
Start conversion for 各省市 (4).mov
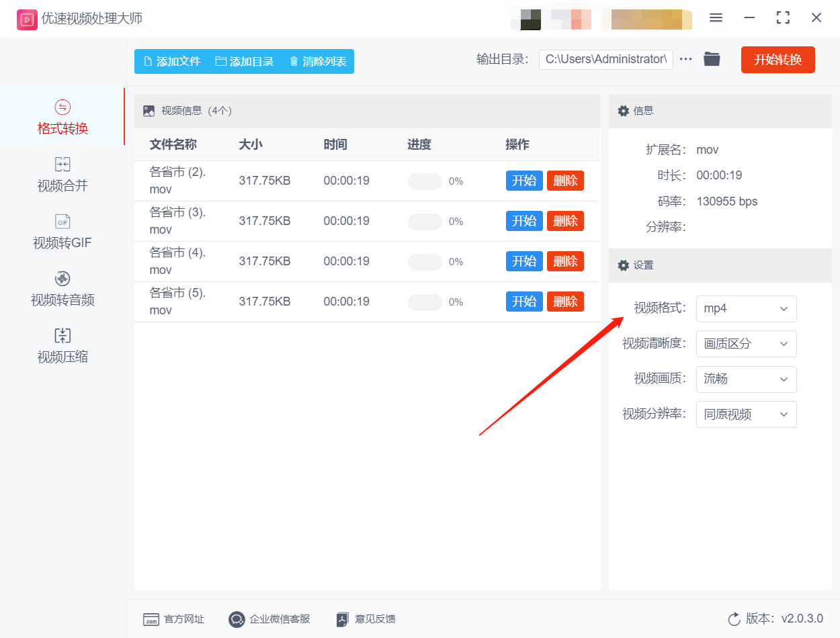pos(524,261)
